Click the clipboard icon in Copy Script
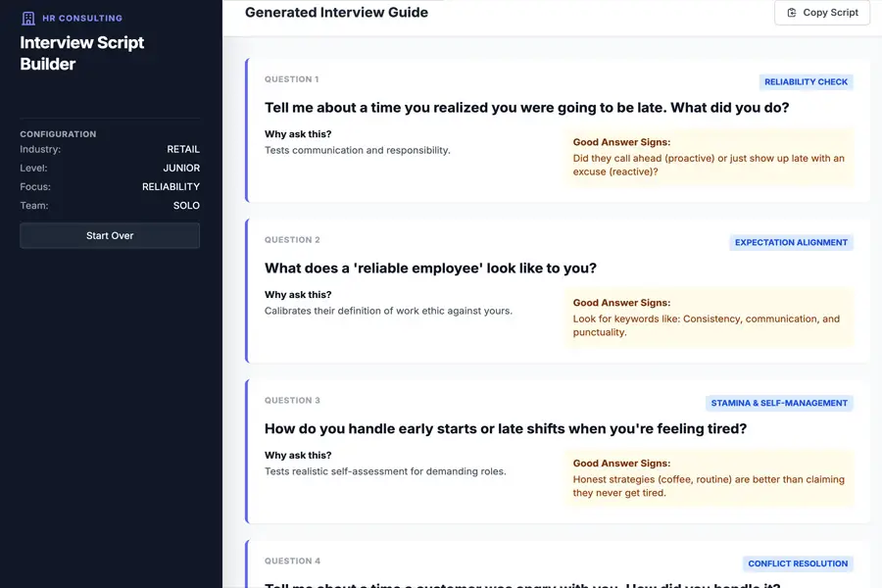The width and height of the screenshot is (882, 588). [x=792, y=13]
